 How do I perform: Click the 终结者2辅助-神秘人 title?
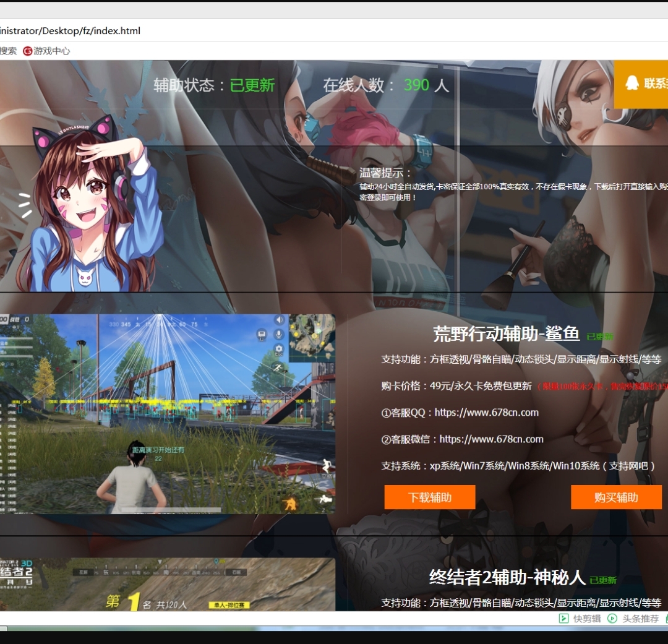pos(507,578)
